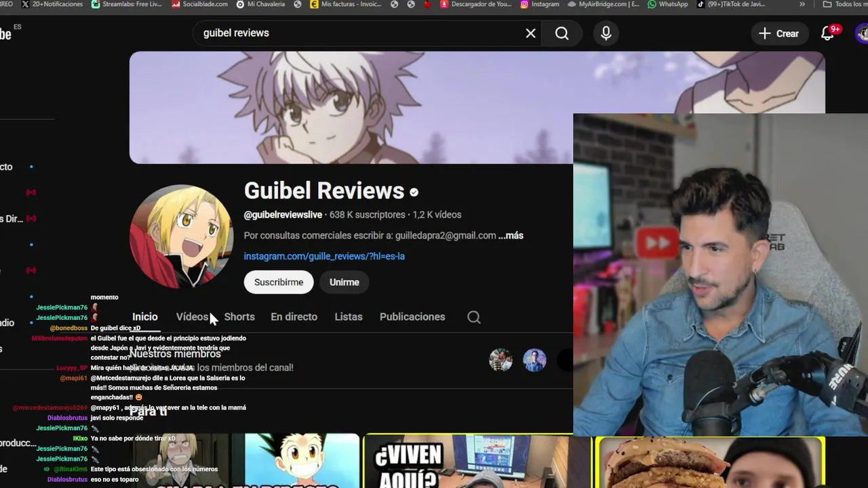
Task: Click the '@guibelreviewslive' handle text
Action: 283,214
